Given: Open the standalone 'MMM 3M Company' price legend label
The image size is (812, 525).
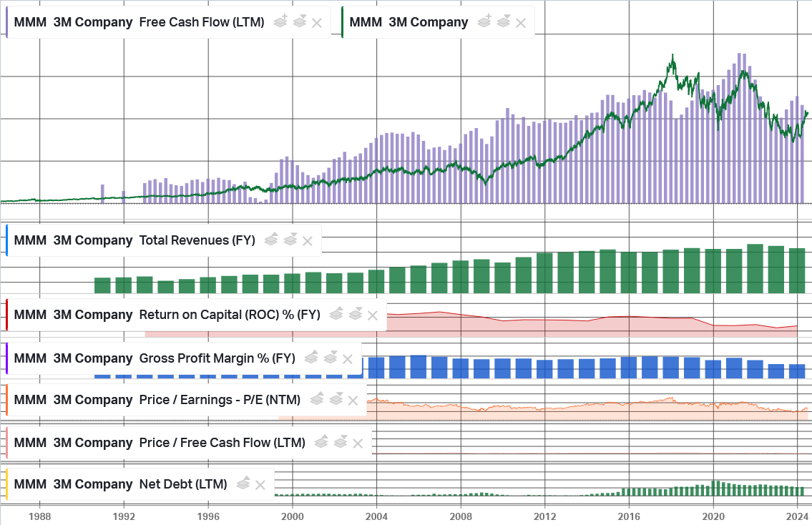Looking at the screenshot, I should pos(409,22).
